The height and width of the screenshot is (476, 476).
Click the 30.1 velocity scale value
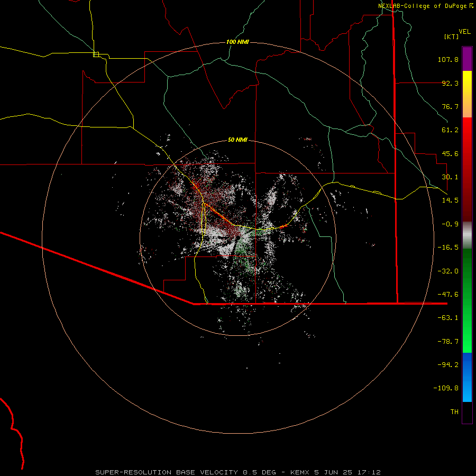click(450, 177)
